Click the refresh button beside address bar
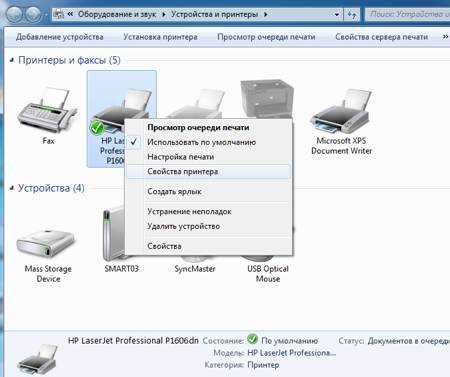 coord(352,14)
